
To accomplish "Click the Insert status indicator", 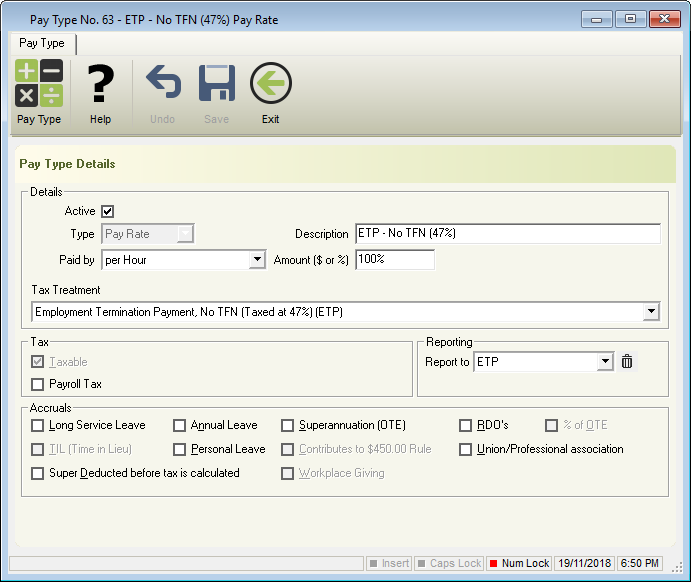I will tap(389, 563).
